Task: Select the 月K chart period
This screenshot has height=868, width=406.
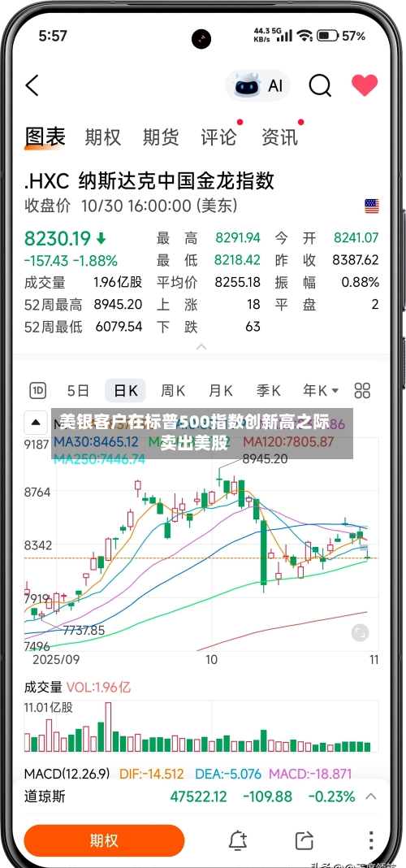Action: [x=220, y=391]
